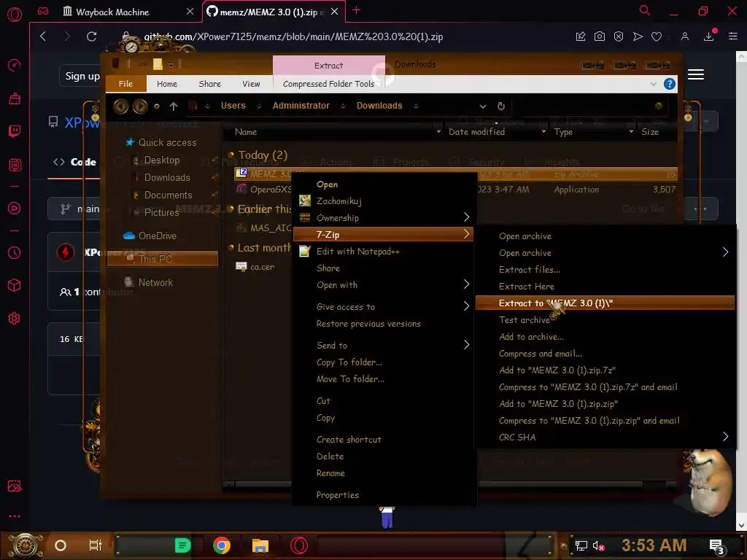Choose Properties in context menu

tap(337, 495)
